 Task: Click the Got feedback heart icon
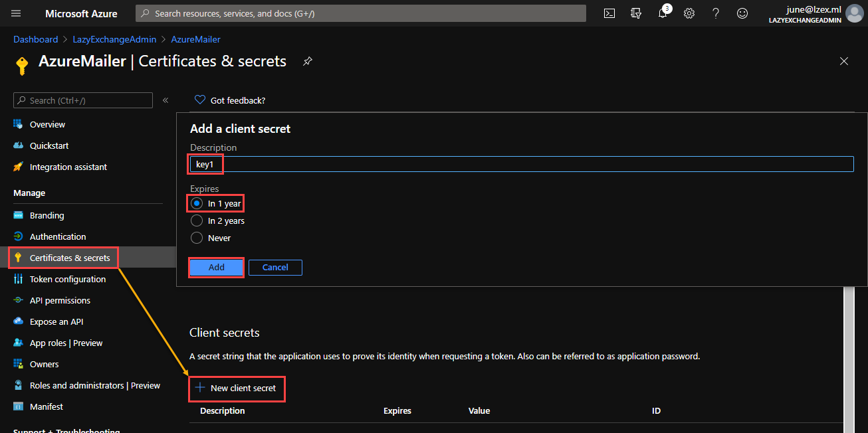[x=199, y=100]
